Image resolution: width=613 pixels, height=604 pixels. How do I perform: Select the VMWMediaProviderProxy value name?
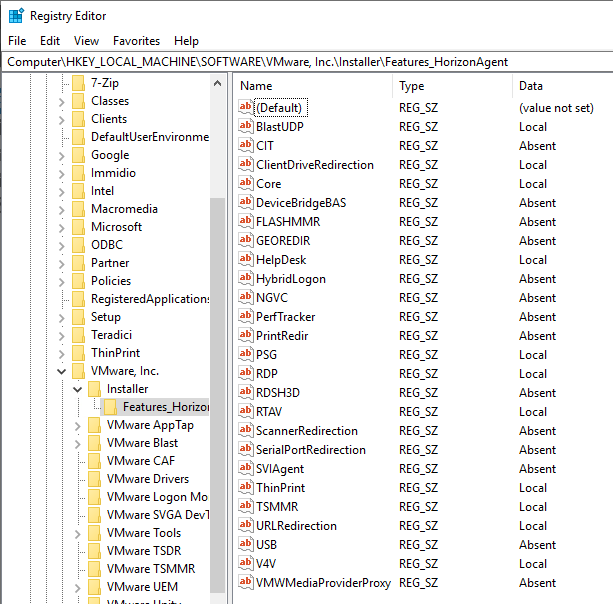323,583
